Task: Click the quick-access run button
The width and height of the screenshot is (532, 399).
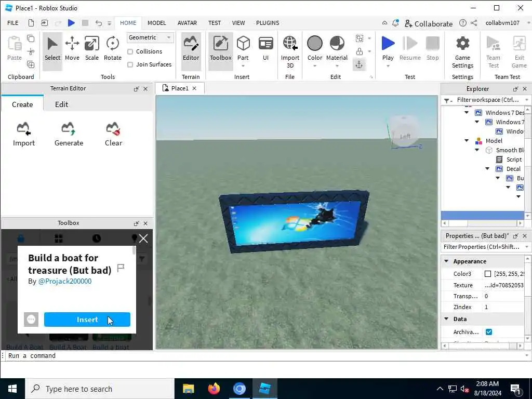Action: pyautogui.click(x=71, y=23)
